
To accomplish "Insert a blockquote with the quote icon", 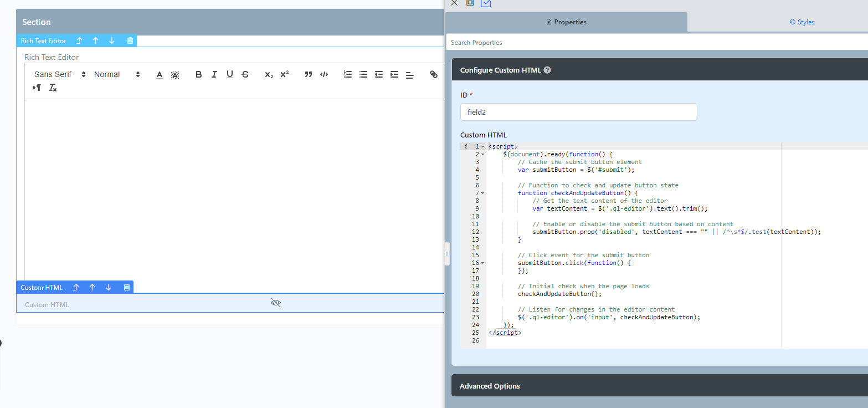I will (309, 74).
